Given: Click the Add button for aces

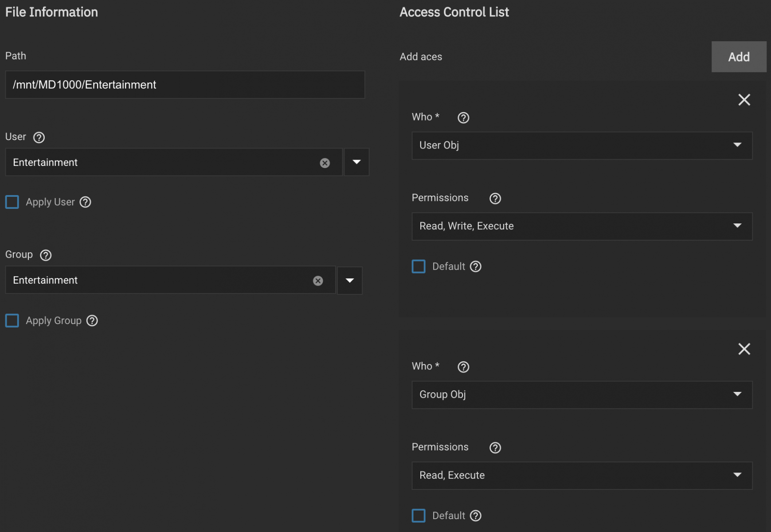Looking at the screenshot, I should point(738,57).
